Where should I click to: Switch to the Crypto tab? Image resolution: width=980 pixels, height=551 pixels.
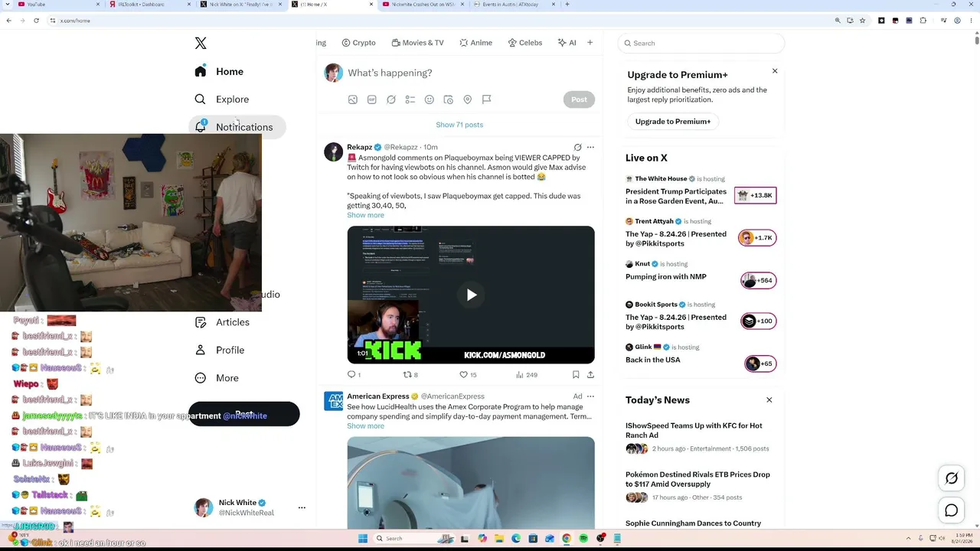point(359,43)
